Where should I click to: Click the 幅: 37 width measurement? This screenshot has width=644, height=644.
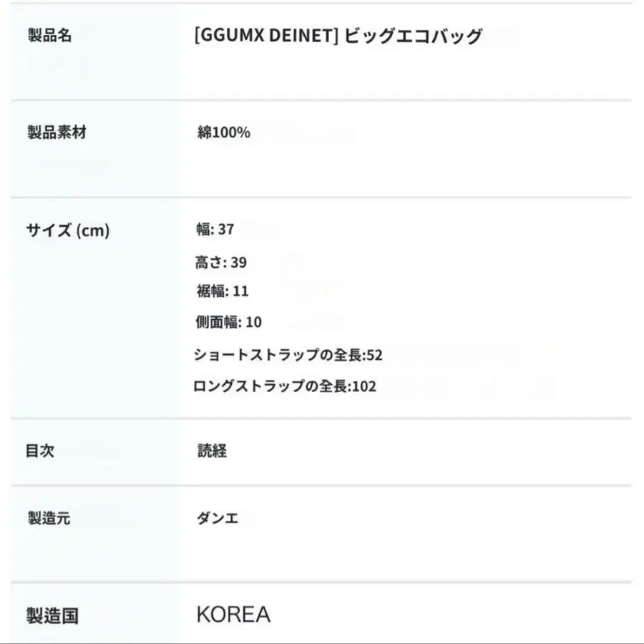(215, 230)
